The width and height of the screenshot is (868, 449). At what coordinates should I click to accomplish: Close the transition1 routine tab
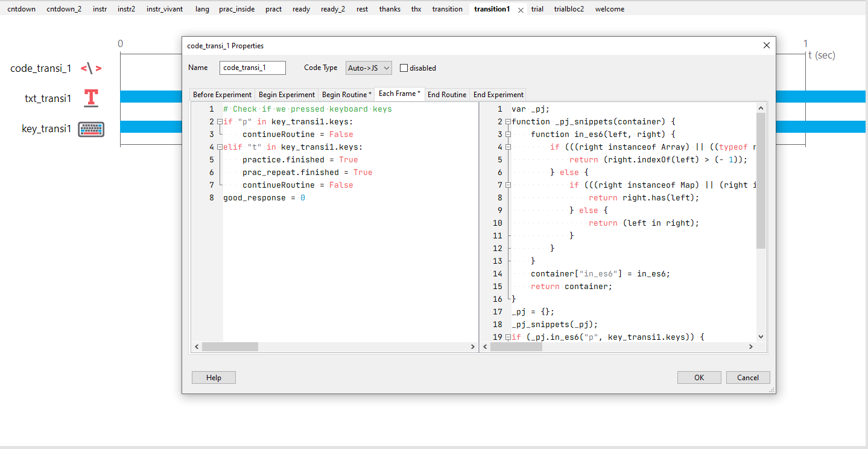coord(521,10)
